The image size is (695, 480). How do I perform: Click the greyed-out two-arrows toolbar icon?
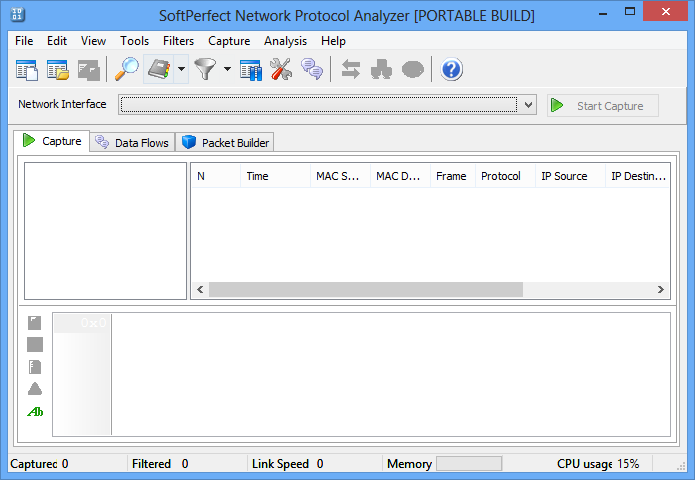351,70
